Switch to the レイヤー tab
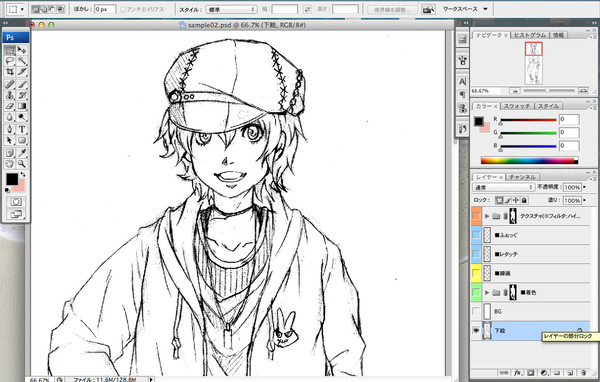 tap(488, 177)
